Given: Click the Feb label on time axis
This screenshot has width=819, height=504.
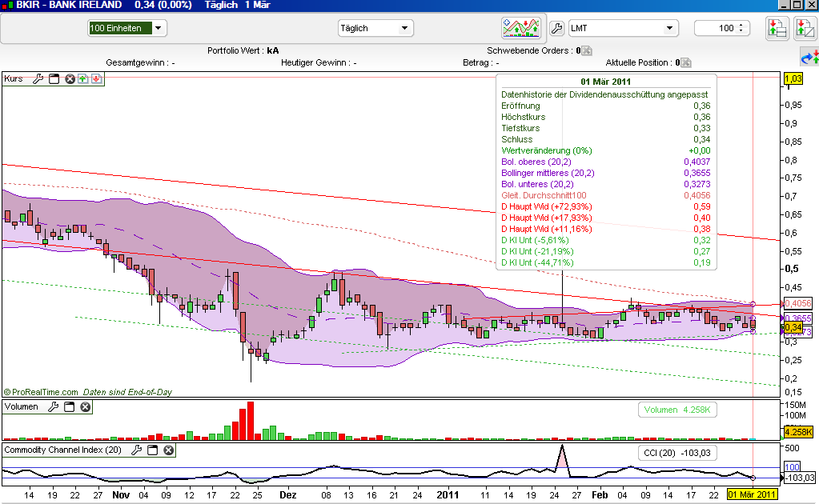Looking at the screenshot, I should pyautogui.click(x=600, y=494).
